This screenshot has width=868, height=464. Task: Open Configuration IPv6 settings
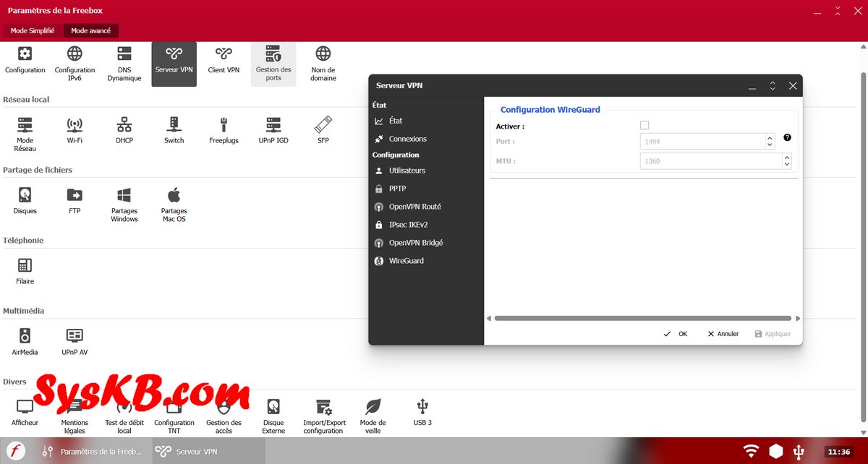75,64
